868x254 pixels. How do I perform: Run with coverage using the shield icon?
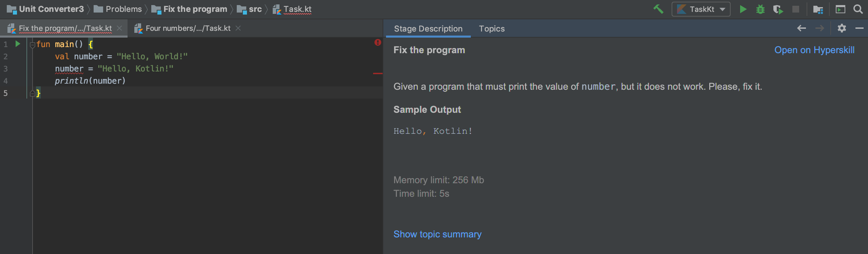pos(778,9)
